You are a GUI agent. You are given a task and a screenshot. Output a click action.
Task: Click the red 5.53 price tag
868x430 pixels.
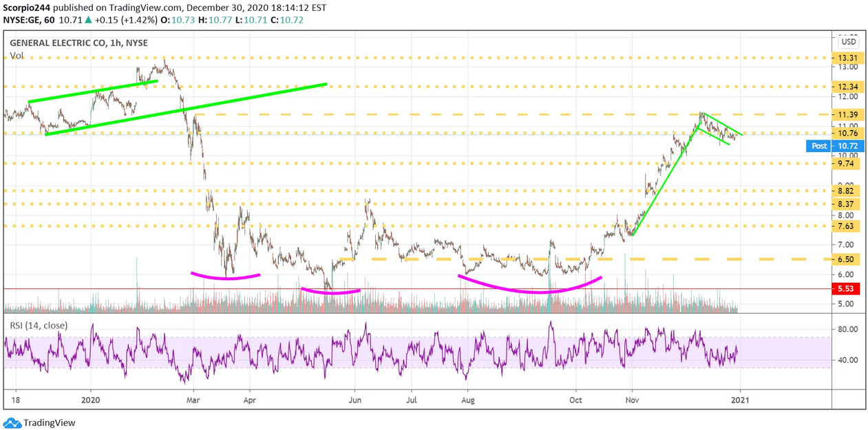[x=846, y=289]
